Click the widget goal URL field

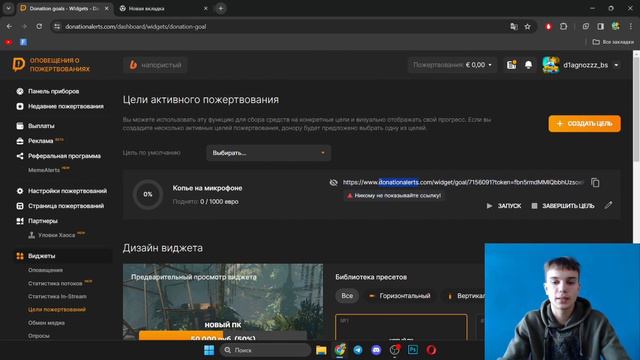coord(463,182)
